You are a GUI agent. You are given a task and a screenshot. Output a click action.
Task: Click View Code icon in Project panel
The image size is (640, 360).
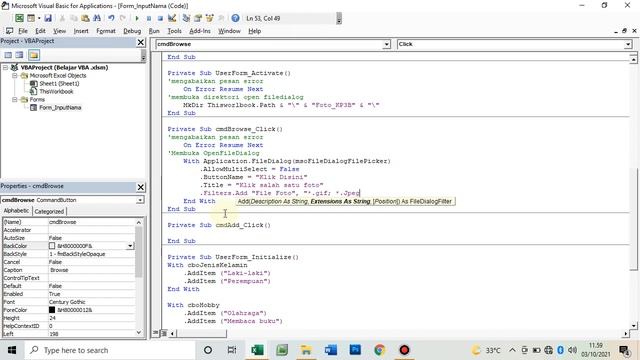8,55
